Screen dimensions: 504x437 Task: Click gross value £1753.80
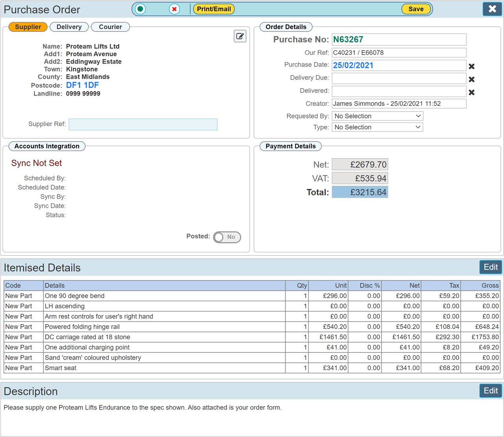click(485, 337)
